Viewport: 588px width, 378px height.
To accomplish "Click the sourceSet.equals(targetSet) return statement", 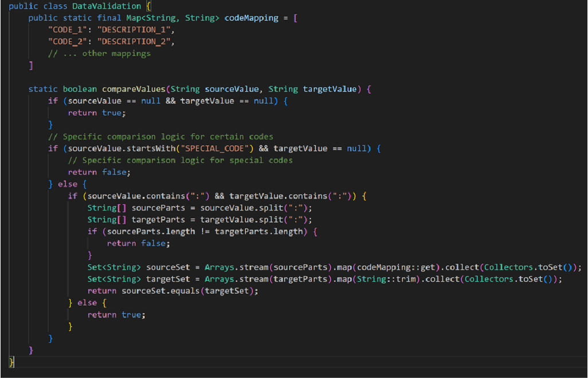I will (190, 291).
